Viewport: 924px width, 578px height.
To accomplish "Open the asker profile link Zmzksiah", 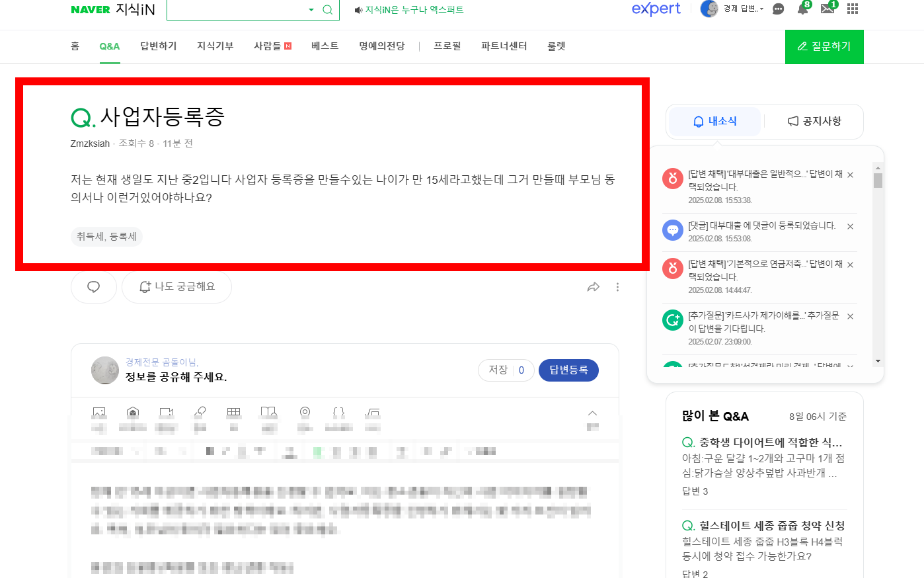I will (x=91, y=144).
